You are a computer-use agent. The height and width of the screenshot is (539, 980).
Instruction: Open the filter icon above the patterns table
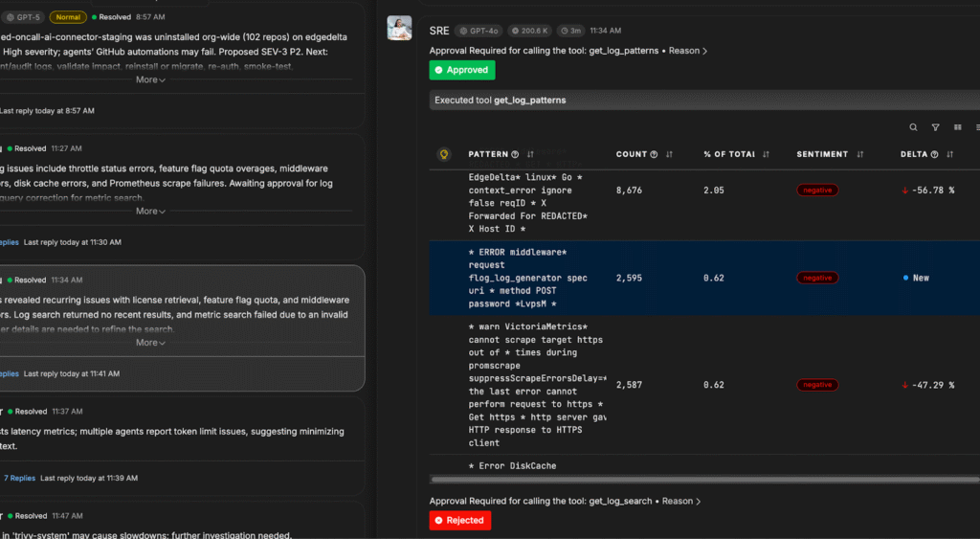click(x=935, y=127)
